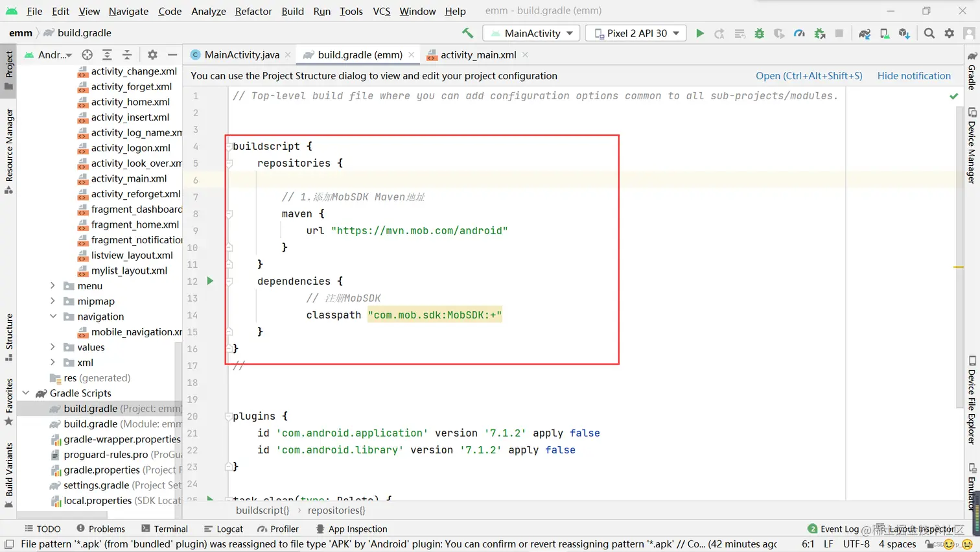This screenshot has width=980, height=552.
Task: Click the run gutter arrow at line 12
Action: coord(210,281)
